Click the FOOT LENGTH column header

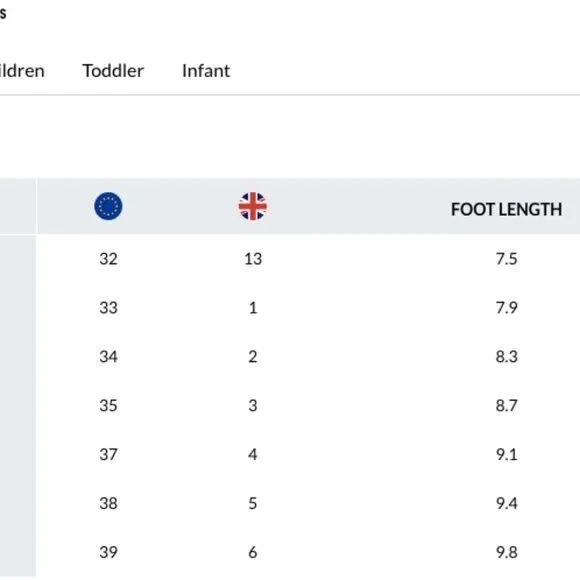pyautogui.click(x=506, y=209)
